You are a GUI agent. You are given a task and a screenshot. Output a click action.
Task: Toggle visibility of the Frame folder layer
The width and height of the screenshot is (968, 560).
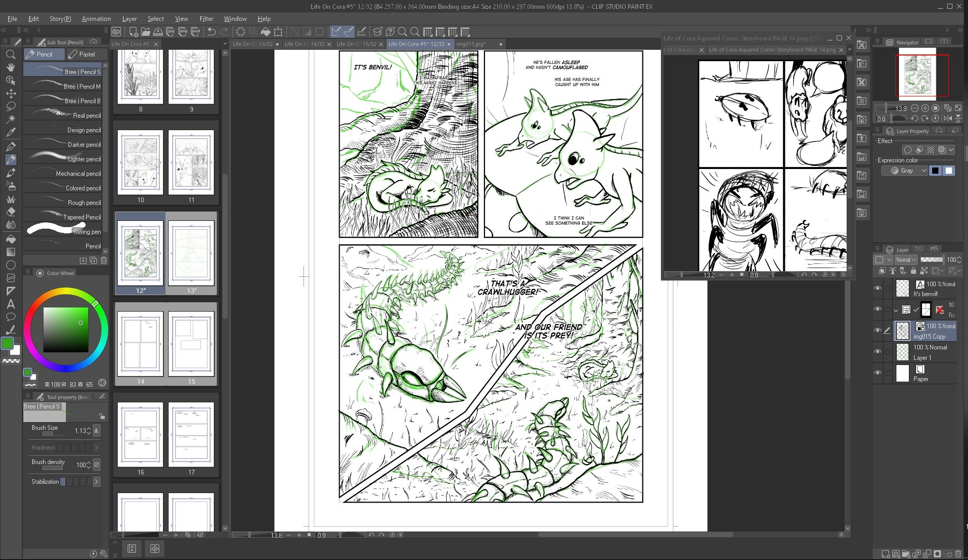coord(878,309)
